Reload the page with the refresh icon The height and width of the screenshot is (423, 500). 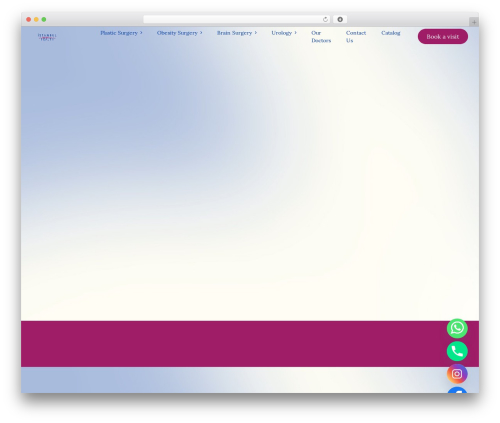(325, 19)
